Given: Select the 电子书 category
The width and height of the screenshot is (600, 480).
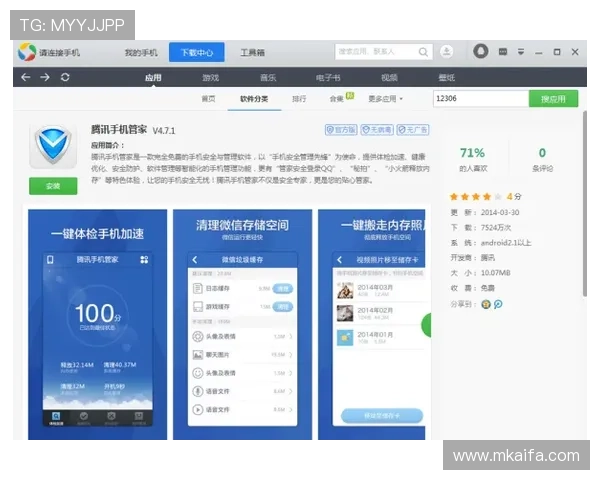Looking at the screenshot, I should tap(328, 78).
